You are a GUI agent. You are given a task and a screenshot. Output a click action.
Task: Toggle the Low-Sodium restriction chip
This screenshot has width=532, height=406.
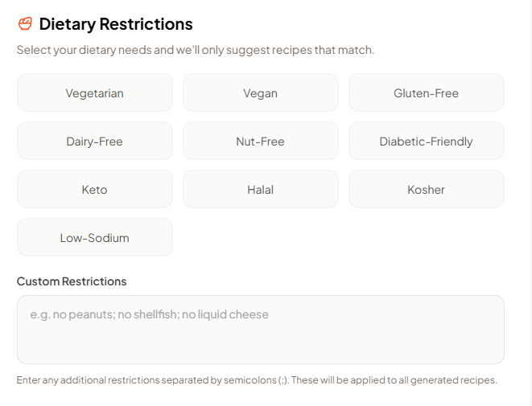point(95,238)
